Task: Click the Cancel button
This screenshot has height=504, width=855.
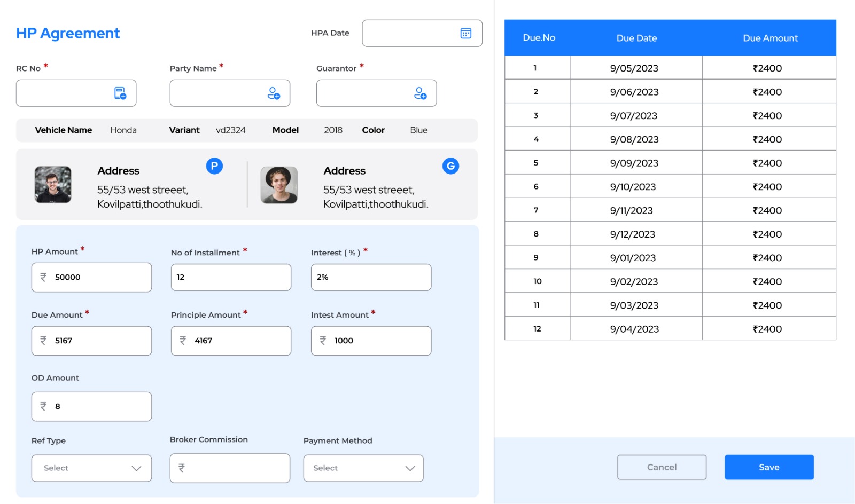Action: pyautogui.click(x=662, y=467)
